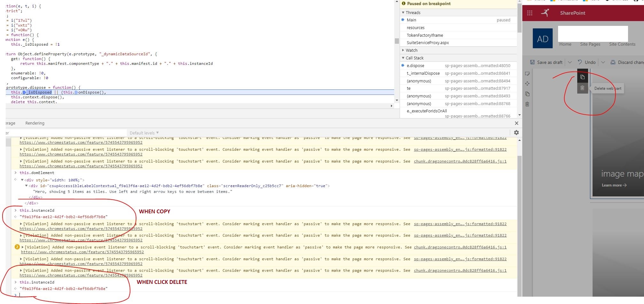The width and height of the screenshot is (644, 304).
Task: Open the Save as draft dropdown chevron
Action: click(x=570, y=62)
